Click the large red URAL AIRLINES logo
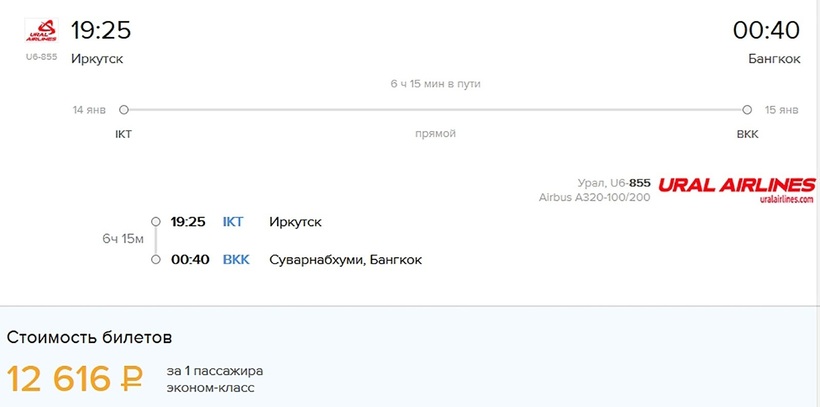This screenshot has height=407, width=820. tap(737, 185)
